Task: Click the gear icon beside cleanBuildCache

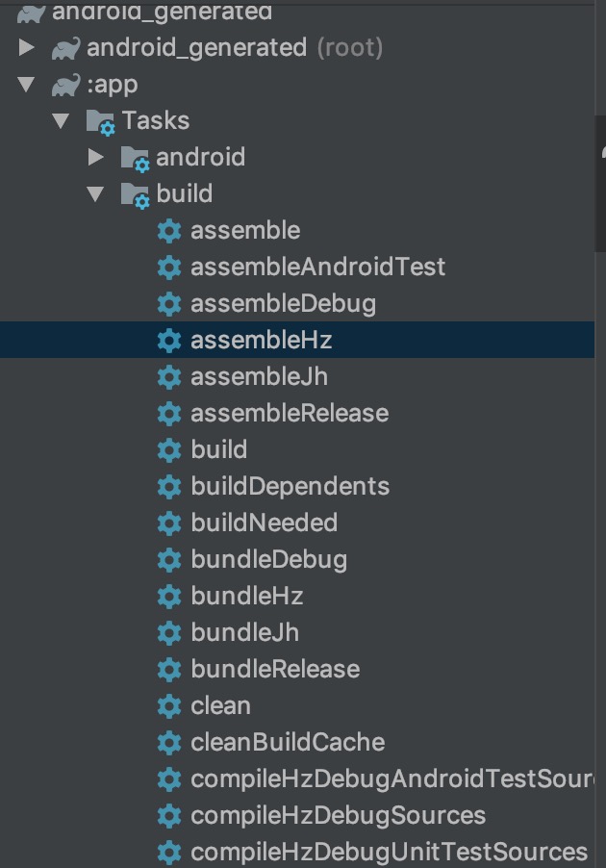Action: tap(170, 742)
